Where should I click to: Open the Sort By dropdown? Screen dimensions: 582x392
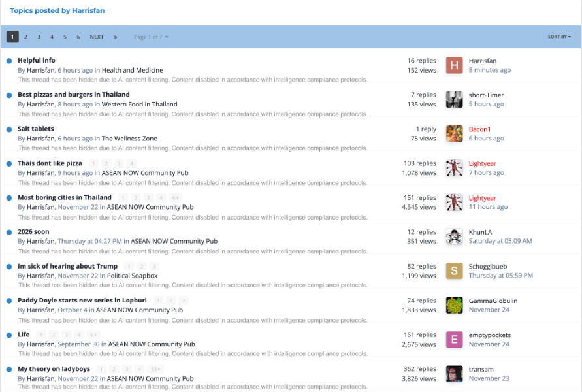click(558, 37)
